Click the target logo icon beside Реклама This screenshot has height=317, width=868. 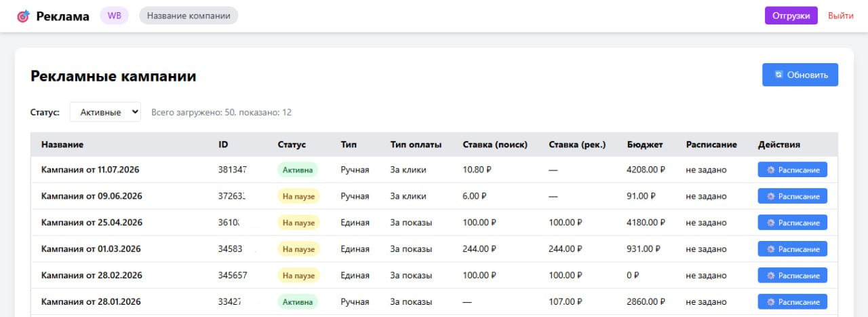point(23,16)
